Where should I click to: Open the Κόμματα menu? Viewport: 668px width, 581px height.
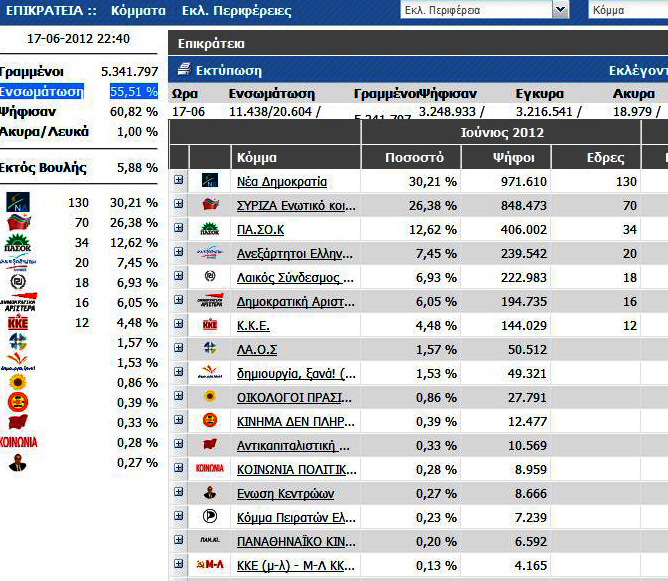[x=138, y=11]
